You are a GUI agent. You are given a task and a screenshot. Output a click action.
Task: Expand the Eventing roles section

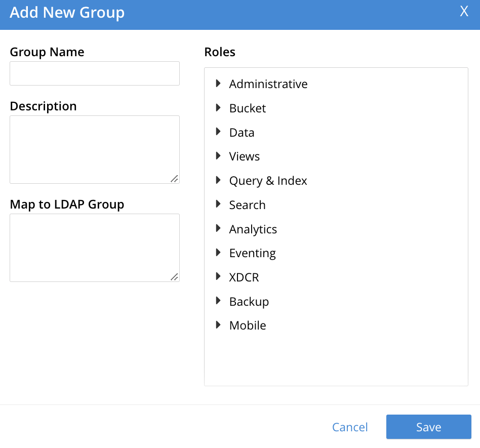coord(218,253)
